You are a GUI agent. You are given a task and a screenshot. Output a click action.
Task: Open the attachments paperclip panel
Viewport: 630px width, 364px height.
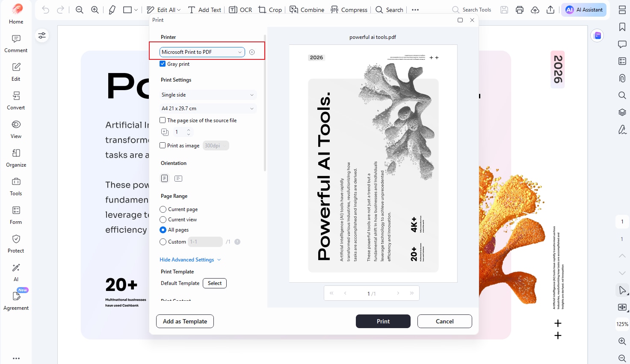[x=622, y=78]
